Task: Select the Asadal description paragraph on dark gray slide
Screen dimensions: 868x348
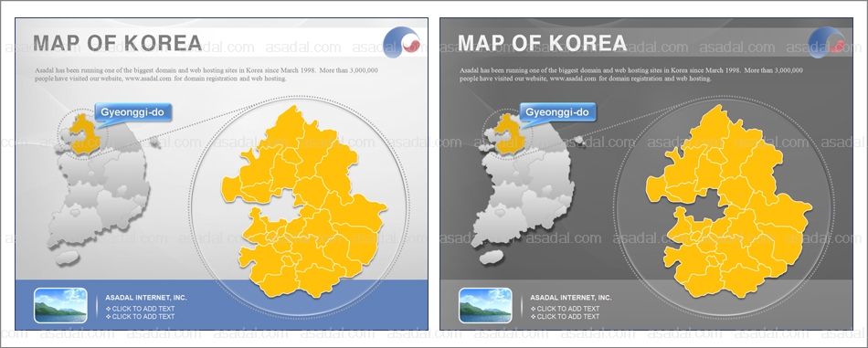Action: coord(631,75)
